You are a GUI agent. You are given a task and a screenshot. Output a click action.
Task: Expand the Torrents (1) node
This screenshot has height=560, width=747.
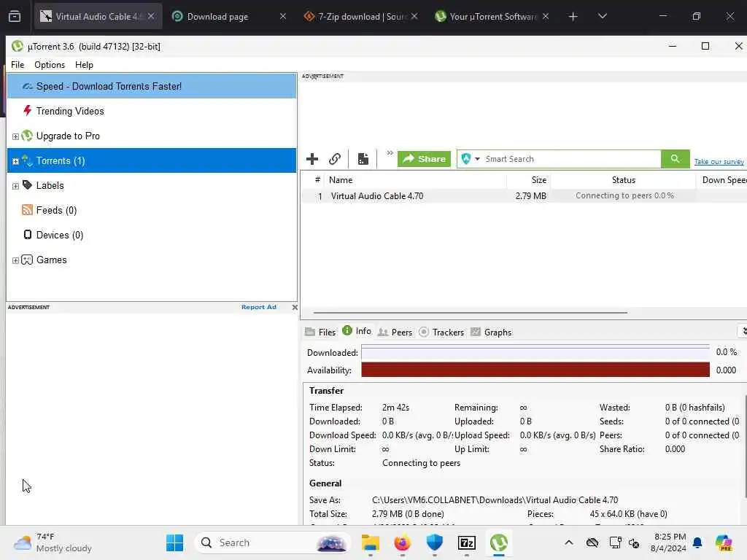[15, 161]
